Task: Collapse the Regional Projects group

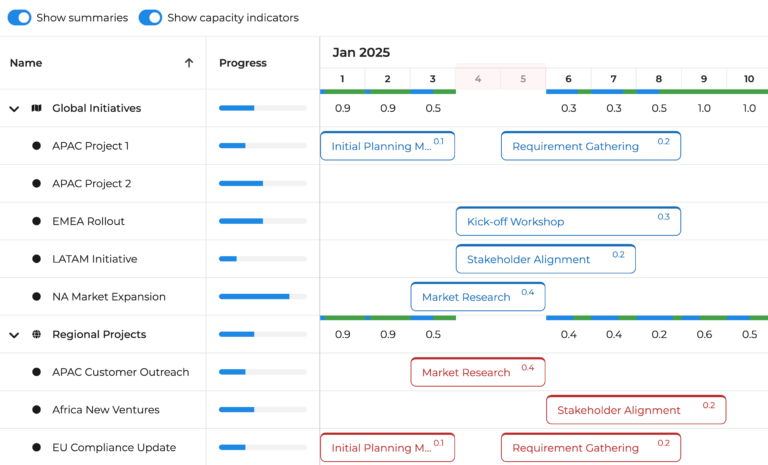Action: (14, 335)
